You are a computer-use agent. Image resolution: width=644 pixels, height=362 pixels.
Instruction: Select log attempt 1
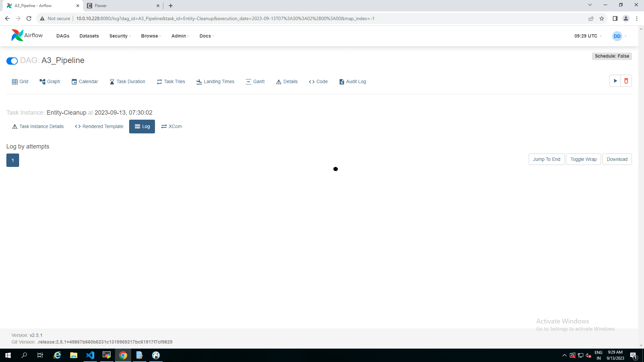click(12, 160)
